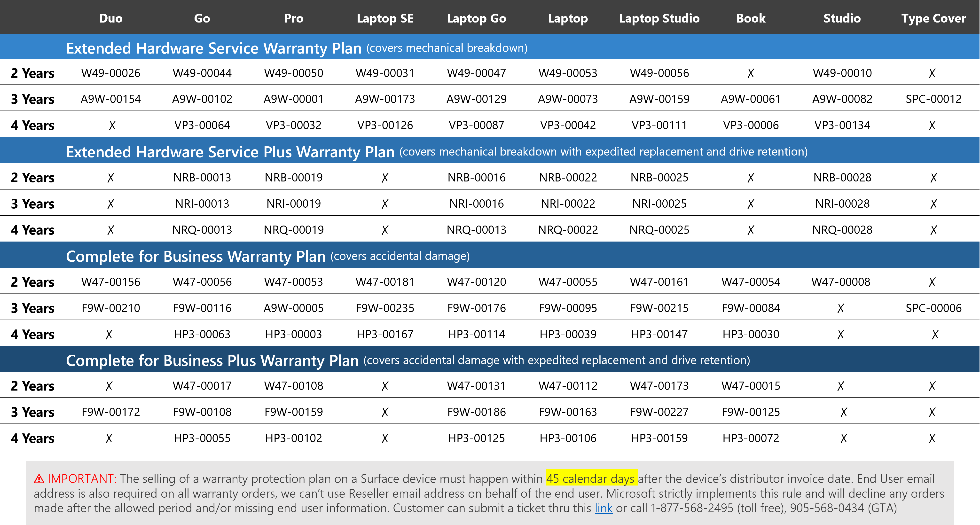Select part number NRB-00028

coord(842,177)
